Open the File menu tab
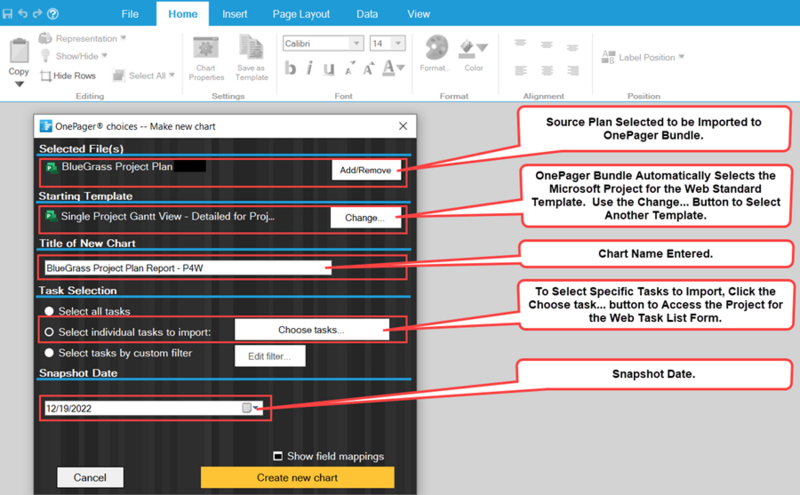This screenshot has width=800, height=495. pyautogui.click(x=130, y=14)
